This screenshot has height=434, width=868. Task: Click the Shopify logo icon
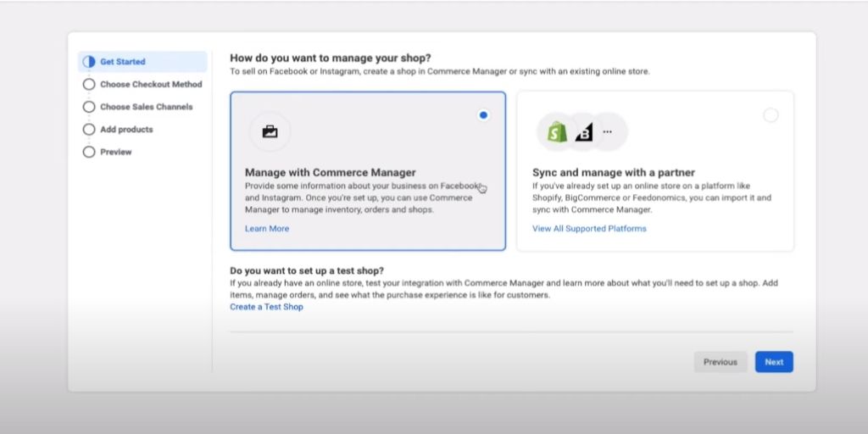[558, 131]
